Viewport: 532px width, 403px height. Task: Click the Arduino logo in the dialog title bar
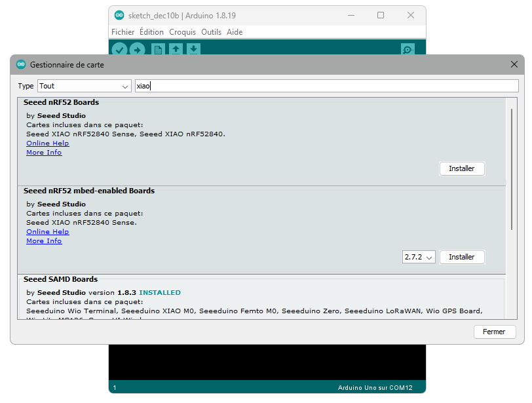pos(21,65)
